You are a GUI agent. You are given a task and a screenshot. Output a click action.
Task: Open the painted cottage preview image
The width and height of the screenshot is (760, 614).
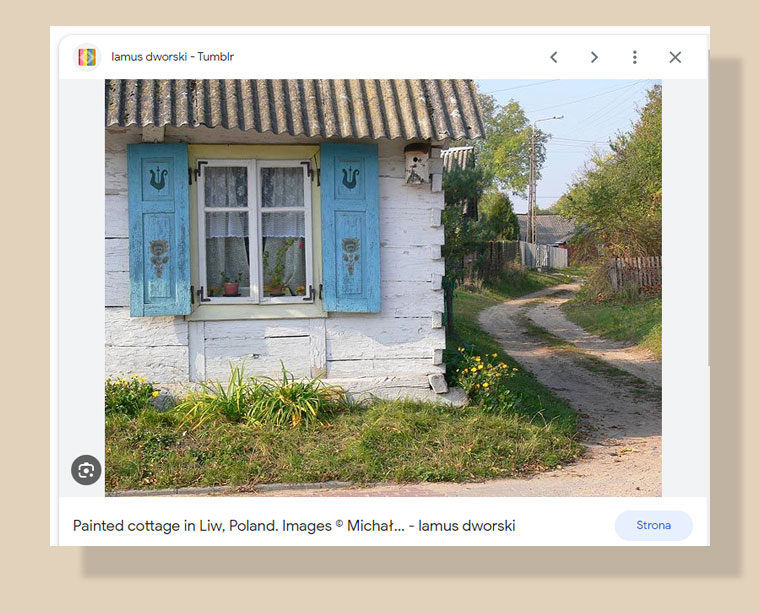point(383,288)
